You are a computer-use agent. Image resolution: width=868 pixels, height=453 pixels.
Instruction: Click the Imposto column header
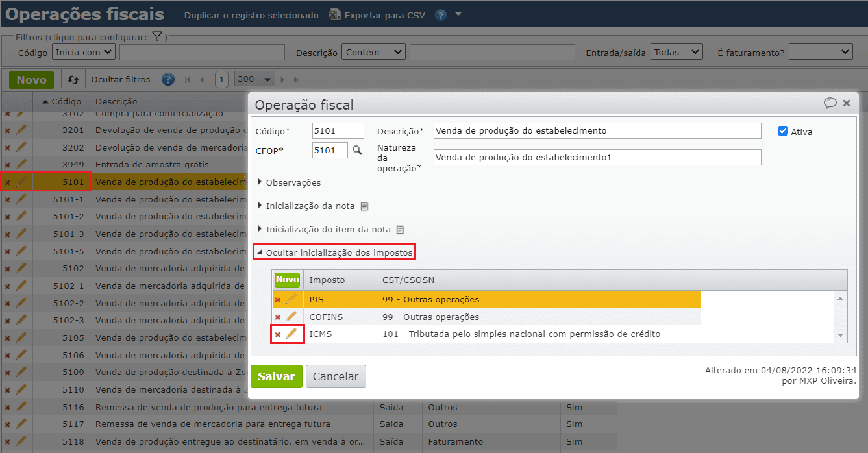[339, 280]
